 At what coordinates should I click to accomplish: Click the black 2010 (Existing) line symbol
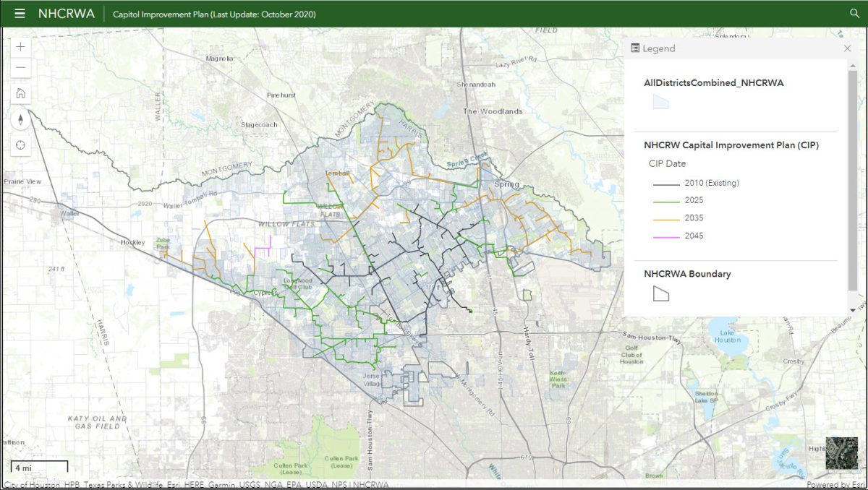665,183
